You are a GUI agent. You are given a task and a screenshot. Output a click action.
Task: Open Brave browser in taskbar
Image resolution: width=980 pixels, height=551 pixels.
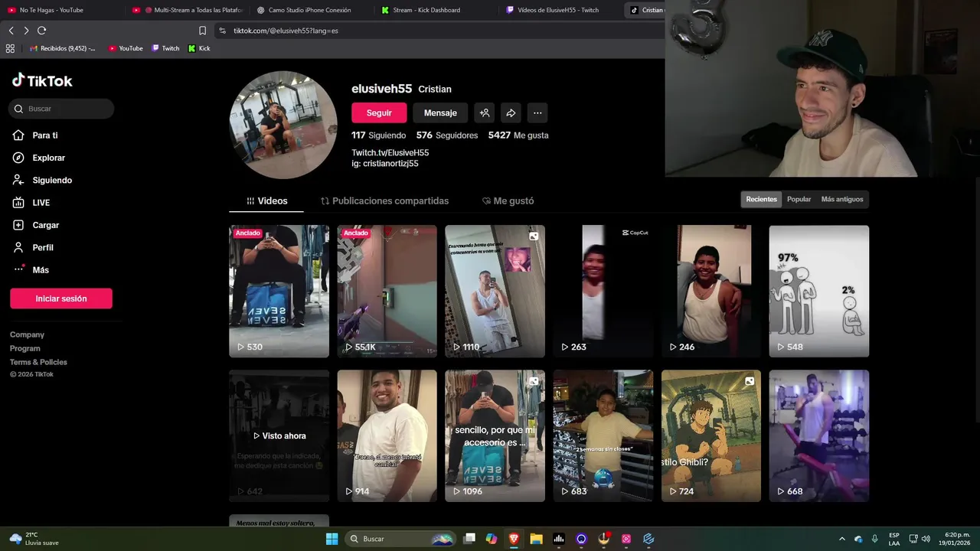click(514, 539)
